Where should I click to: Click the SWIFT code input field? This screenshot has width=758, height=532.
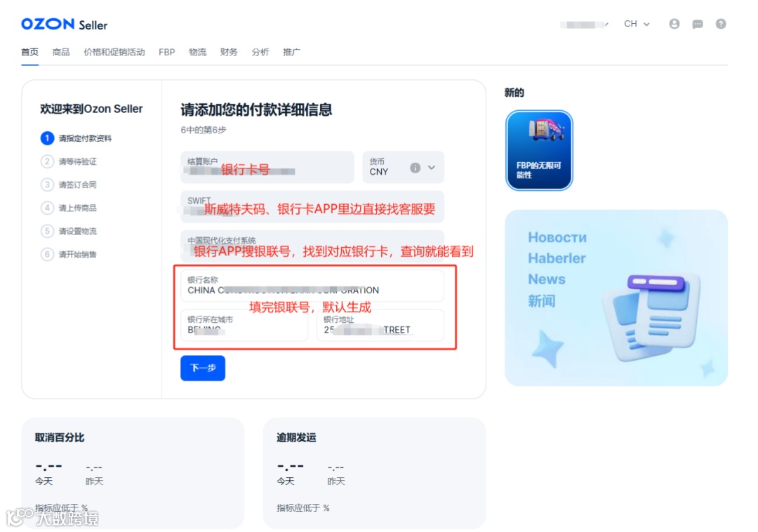point(312,207)
